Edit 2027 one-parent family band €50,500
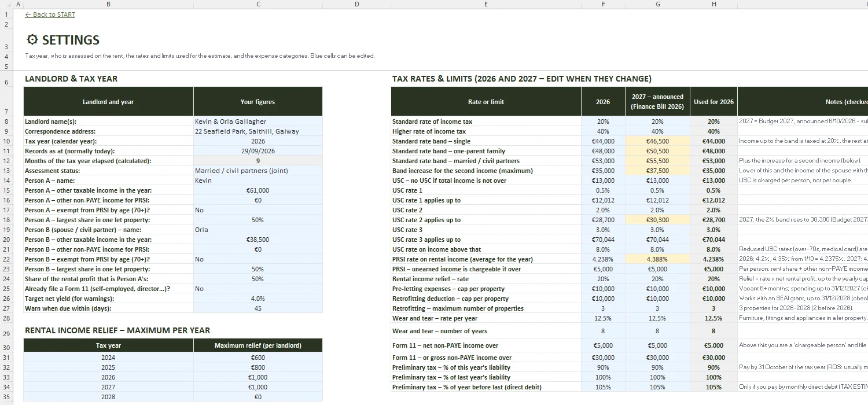Image resolution: width=868 pixels, height=405 pixels. 657,151
